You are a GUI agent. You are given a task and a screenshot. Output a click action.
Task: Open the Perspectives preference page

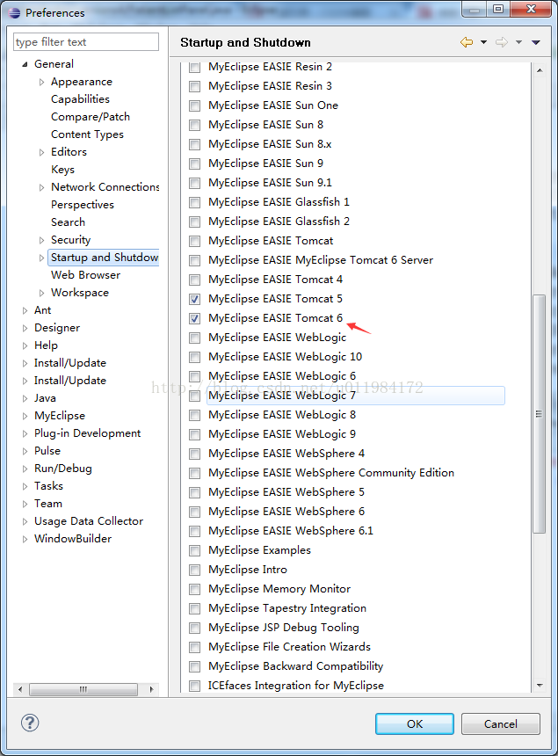83,205
